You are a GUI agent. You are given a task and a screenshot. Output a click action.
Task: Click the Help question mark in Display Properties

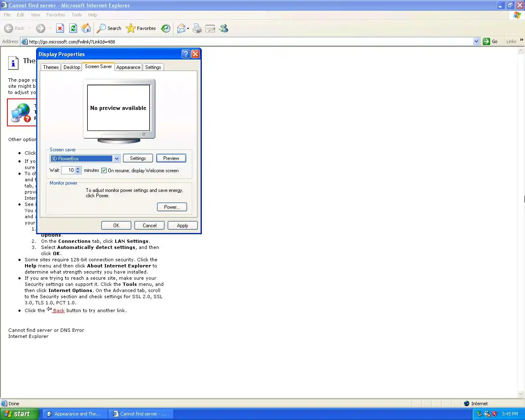pos(186,54)
